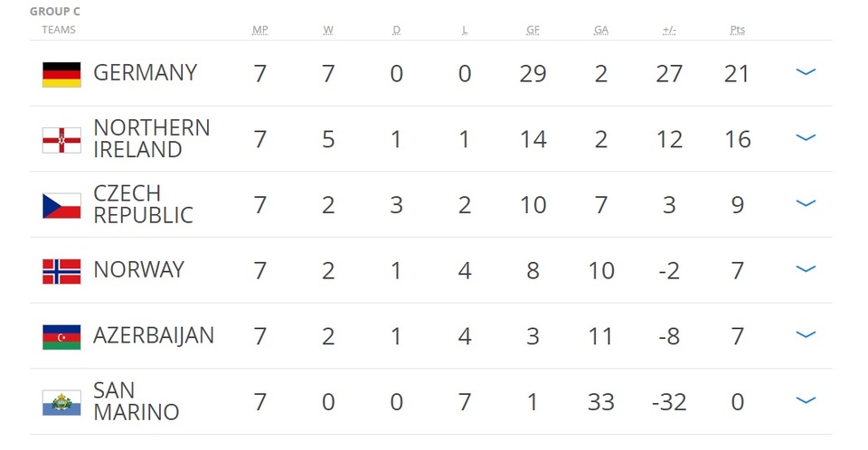
Task: Click the Azerbaijan flag icon
Action: tap(61, 336)
